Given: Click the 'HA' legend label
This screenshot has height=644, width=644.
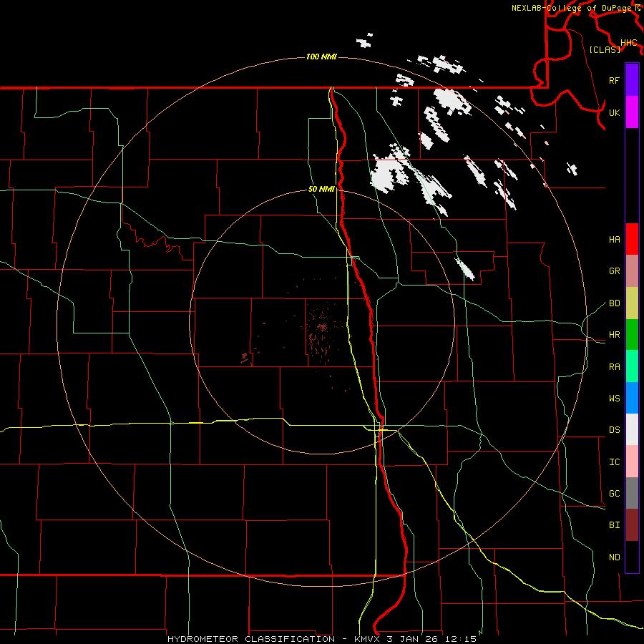Looking at the screenshot, I should pyautogui.click(x=614, y=239).
